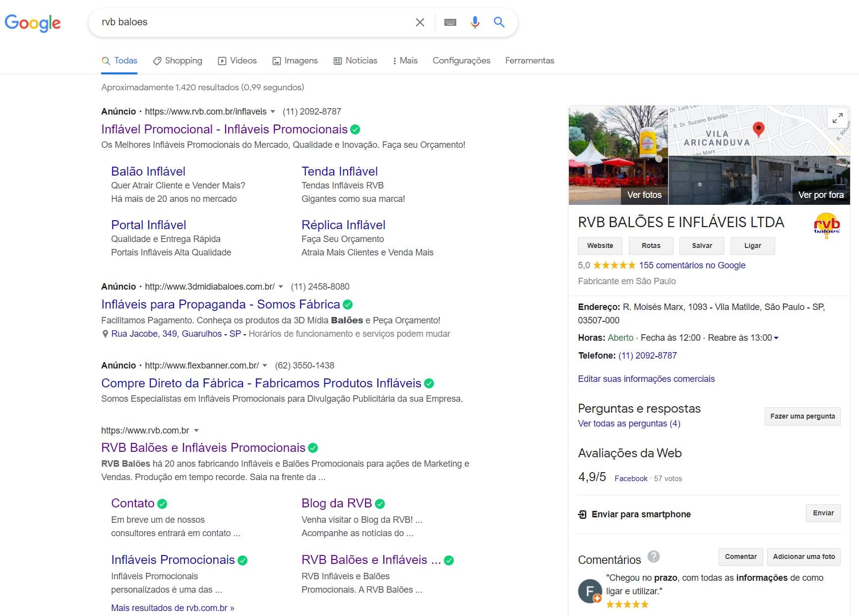The height and width of the screenshot is (616, 859).
Task: Open the 155 comentários no Google link
Action: pos(691,265)
